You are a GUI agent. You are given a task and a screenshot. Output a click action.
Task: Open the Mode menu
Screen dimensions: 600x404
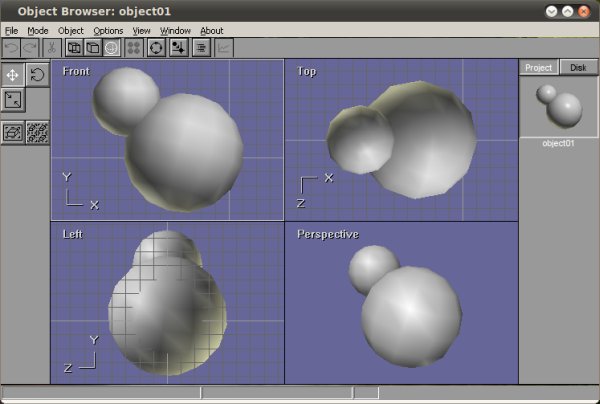pos(37,31)
